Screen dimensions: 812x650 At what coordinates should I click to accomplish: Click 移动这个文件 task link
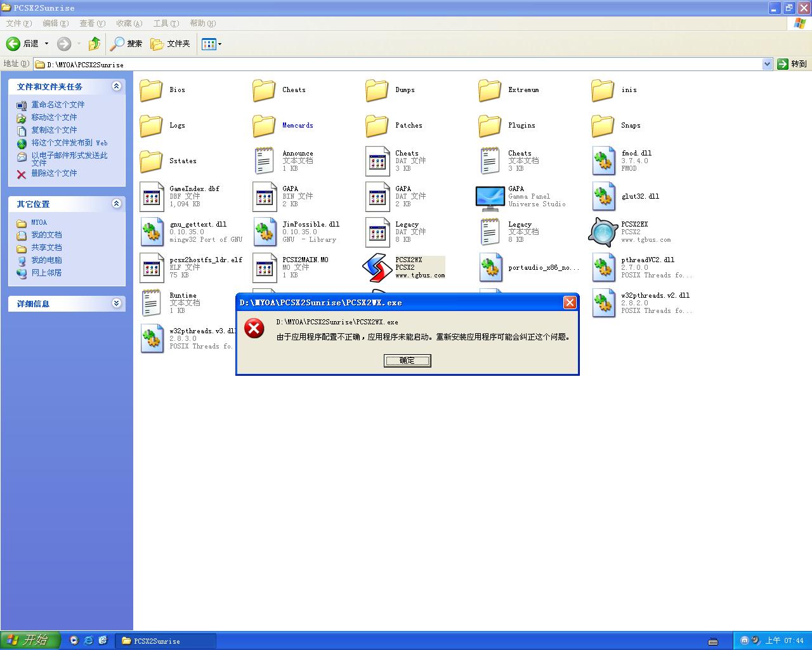coord(54,117)
